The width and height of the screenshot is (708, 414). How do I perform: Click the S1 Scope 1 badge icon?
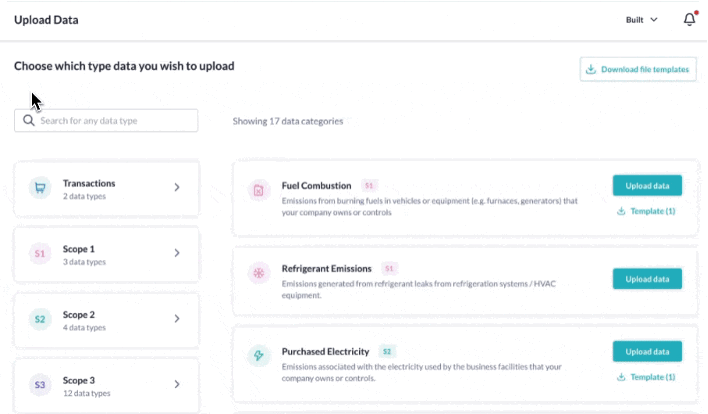click(x=40, y=253)
